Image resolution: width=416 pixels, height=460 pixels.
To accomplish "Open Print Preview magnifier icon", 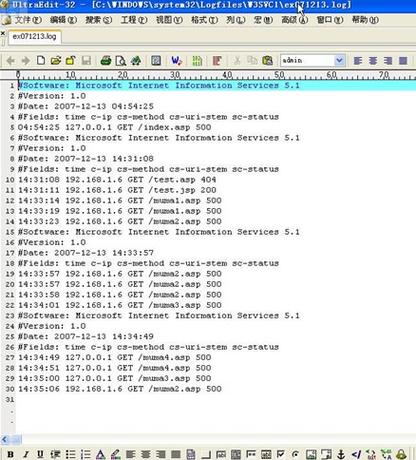I will [120, 61].
